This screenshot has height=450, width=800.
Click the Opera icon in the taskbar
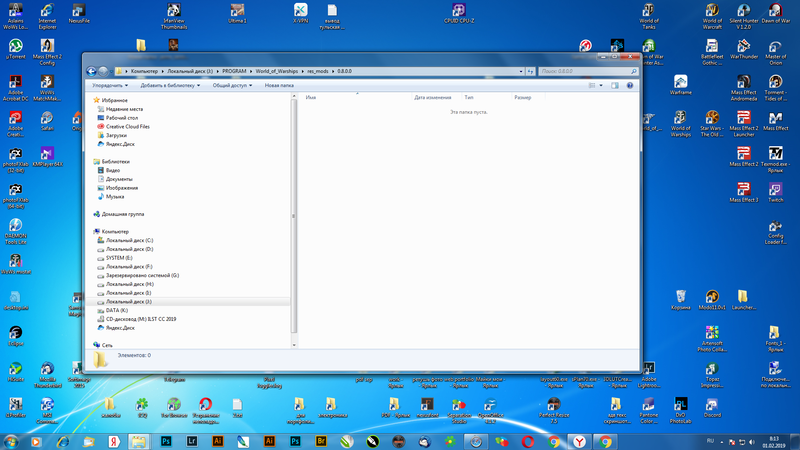pyautogui.click(x=528, y=441)
